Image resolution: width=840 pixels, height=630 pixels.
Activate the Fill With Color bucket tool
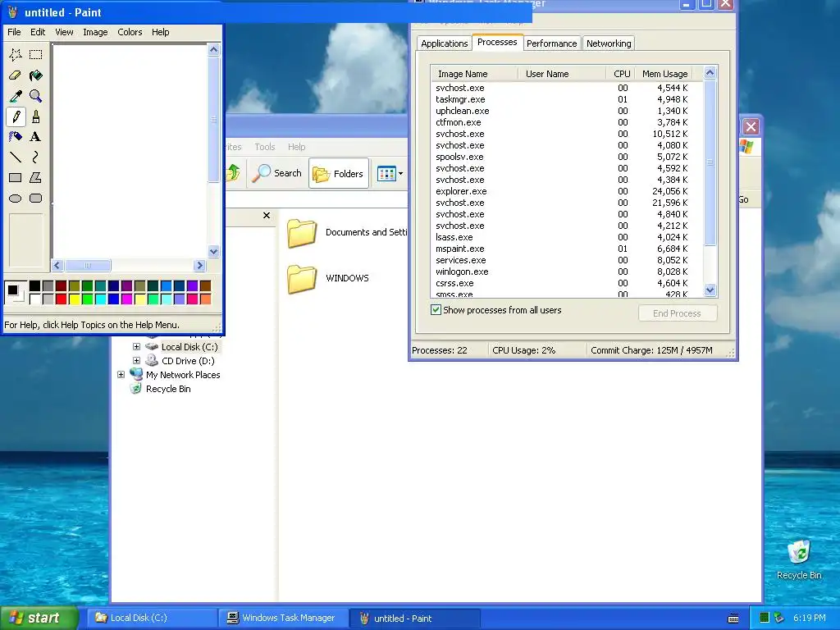pos(36,75)
